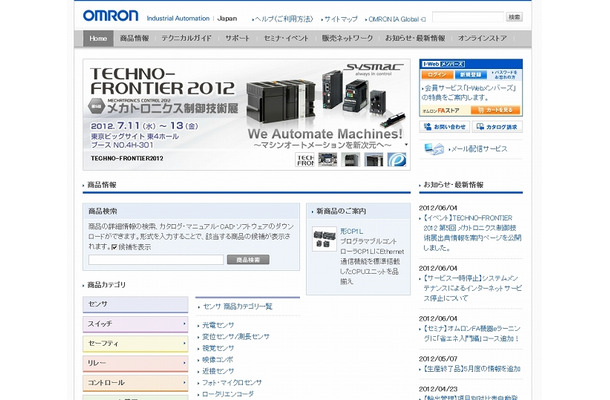The width and height of the screenshot is (610, 400).
Task: Open the サービス一時停止 maintenance news item
Action: (472, 288)
